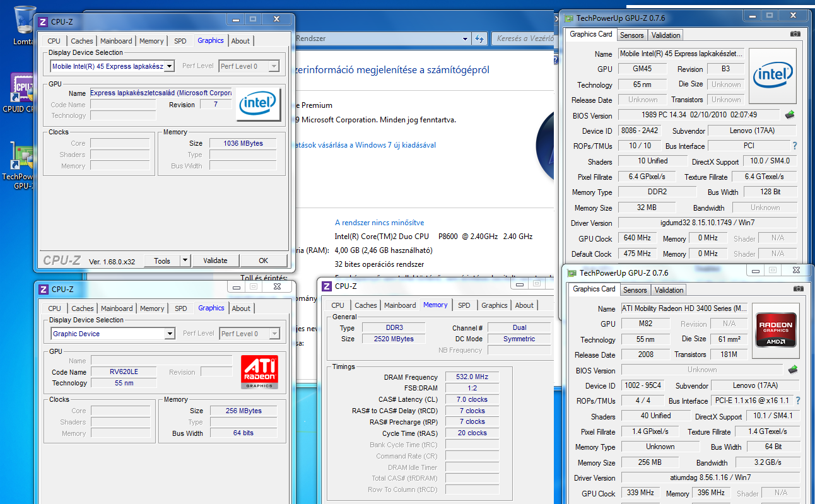
Task: Click the Intel logo in GM45 GPU-Z window
Action: [773, 76]
